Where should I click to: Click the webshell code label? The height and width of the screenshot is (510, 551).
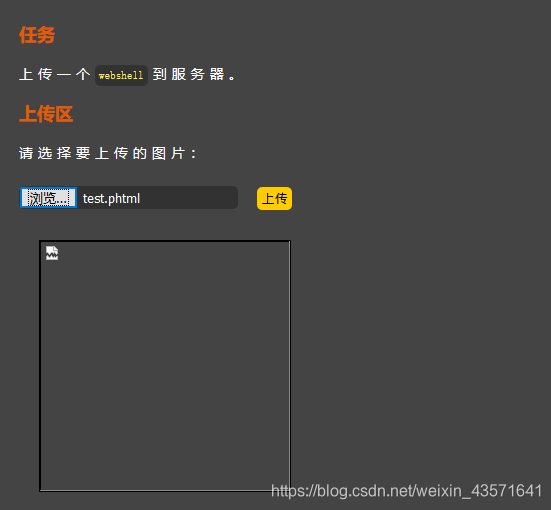121,75
